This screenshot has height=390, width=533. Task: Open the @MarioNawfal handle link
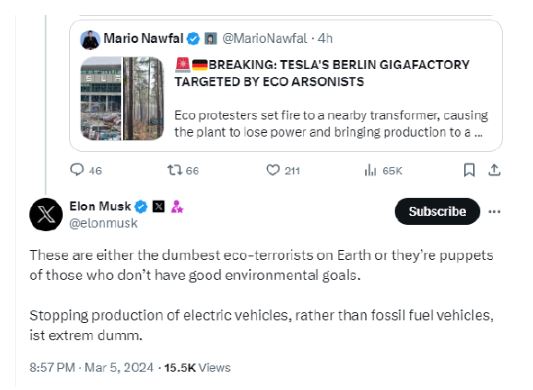click(265, 38)
